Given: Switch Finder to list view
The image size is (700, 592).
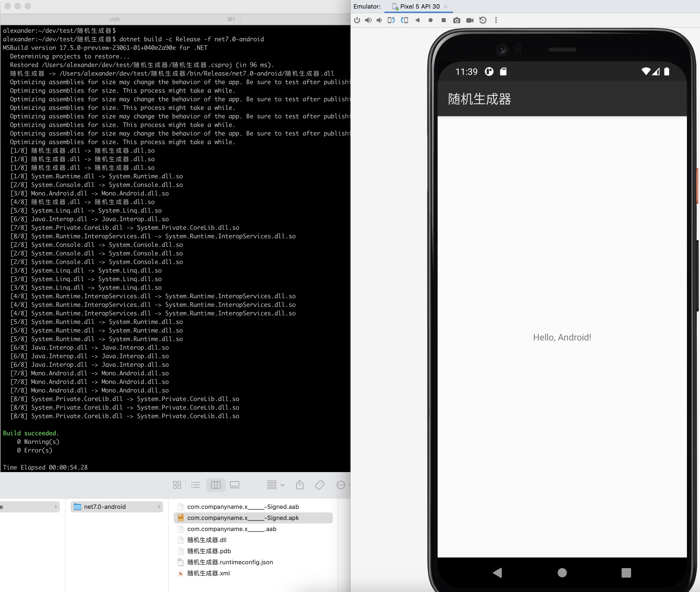Looking at the screenshot, I should (x=196, y=485).
